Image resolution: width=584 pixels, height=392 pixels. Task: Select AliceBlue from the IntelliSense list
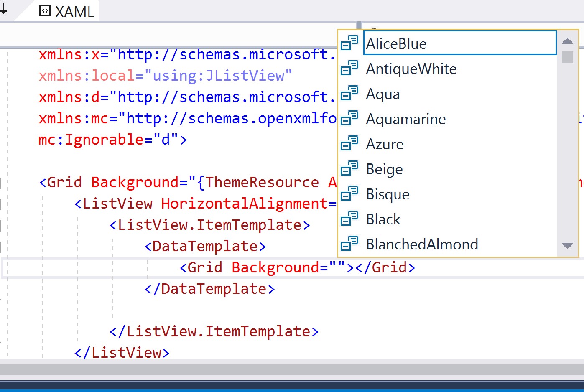click(x=396, y=43)
